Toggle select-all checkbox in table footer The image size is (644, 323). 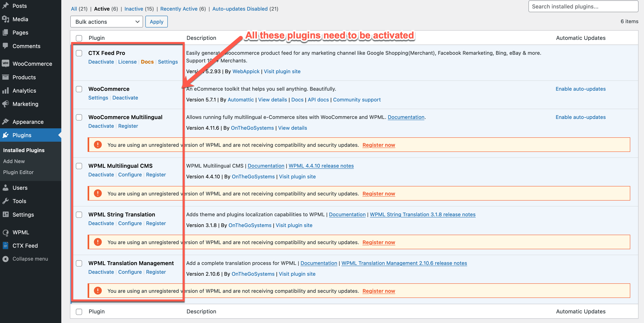pyautogui.click(x=79, y=311)
